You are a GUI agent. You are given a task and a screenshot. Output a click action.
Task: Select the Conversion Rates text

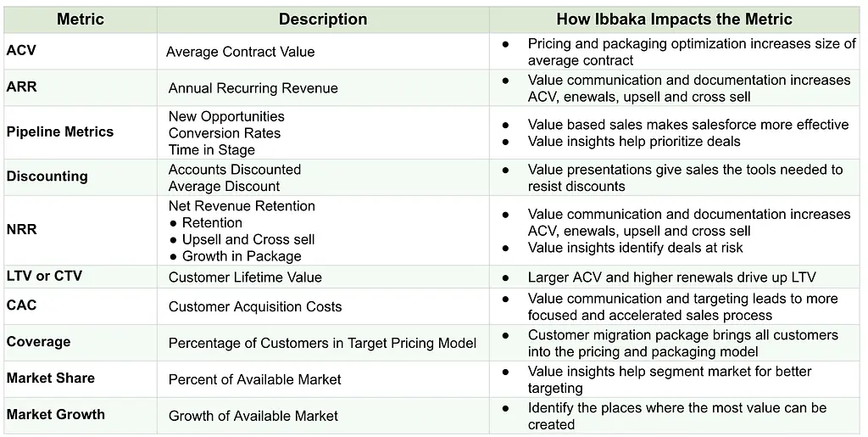(224, 133)
